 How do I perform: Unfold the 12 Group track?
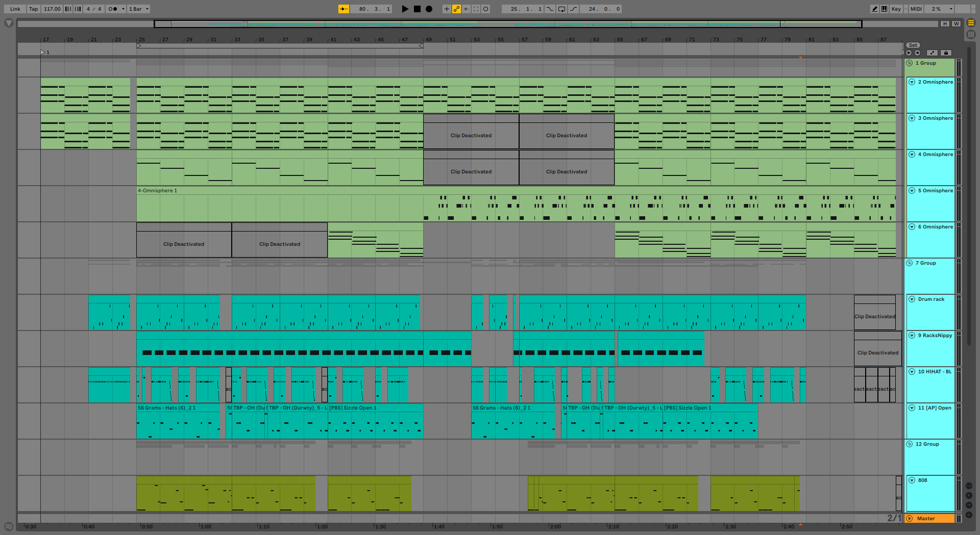coord(910,444)
